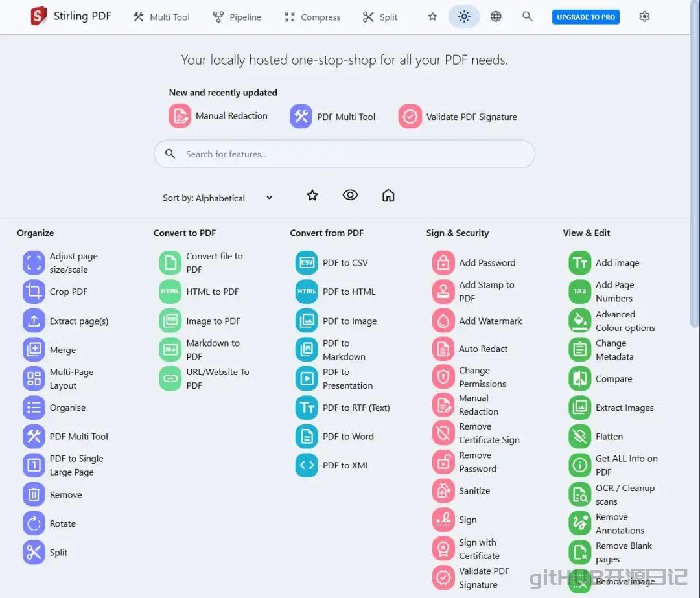Toggle the eye visibility filter
This screenshot has height=598, width=700.
click(x=351, y=195)
